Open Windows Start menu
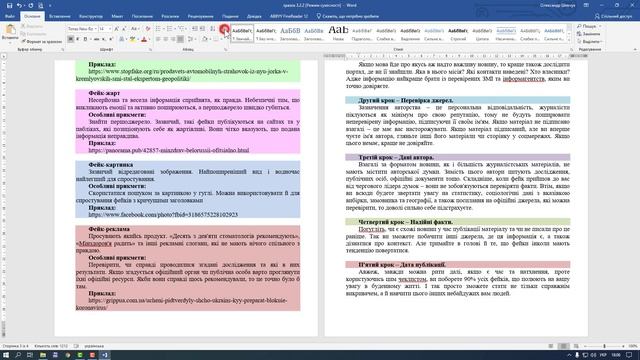This screenshot has width=640, height=360. click(6, 355)
